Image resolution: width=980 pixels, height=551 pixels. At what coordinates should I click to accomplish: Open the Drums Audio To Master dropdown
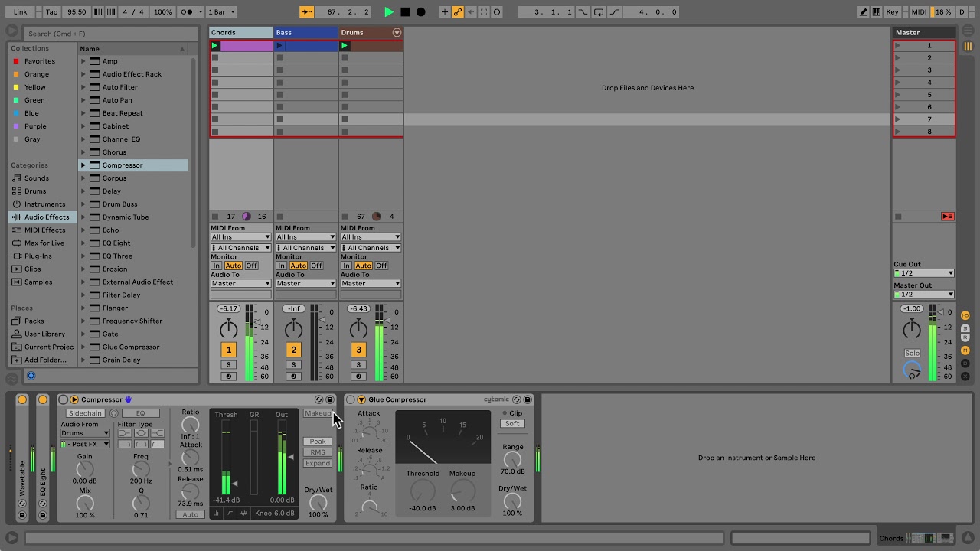tap(371, 283)
